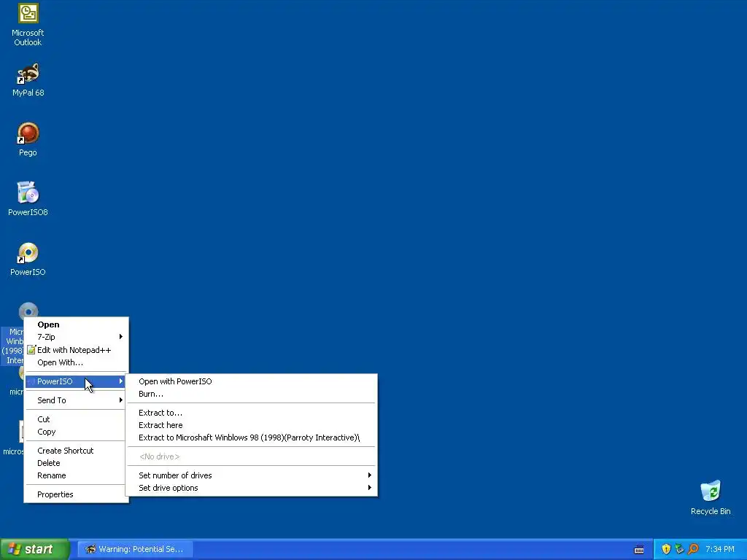Click the security shield tray icon
The width and height of the screenshot is (747, 560).
coord(665,549)
